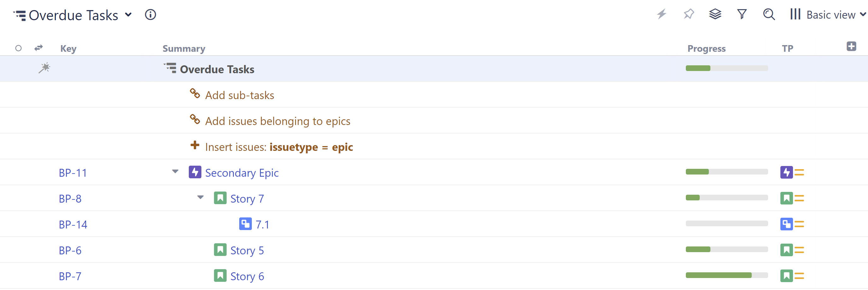This screenshot has width=868, height=290.
Task: Open structure info icon
Action: point(150,15)
